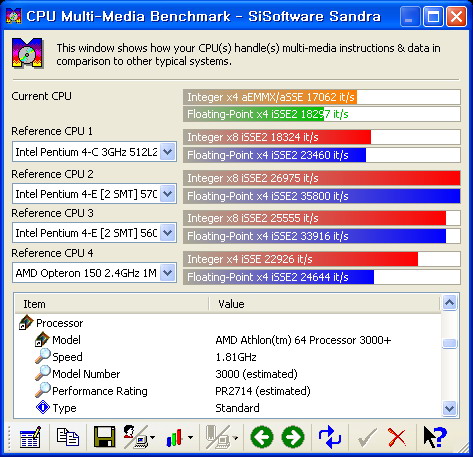
Task: Click the Item column header
Action: point(112,304)
